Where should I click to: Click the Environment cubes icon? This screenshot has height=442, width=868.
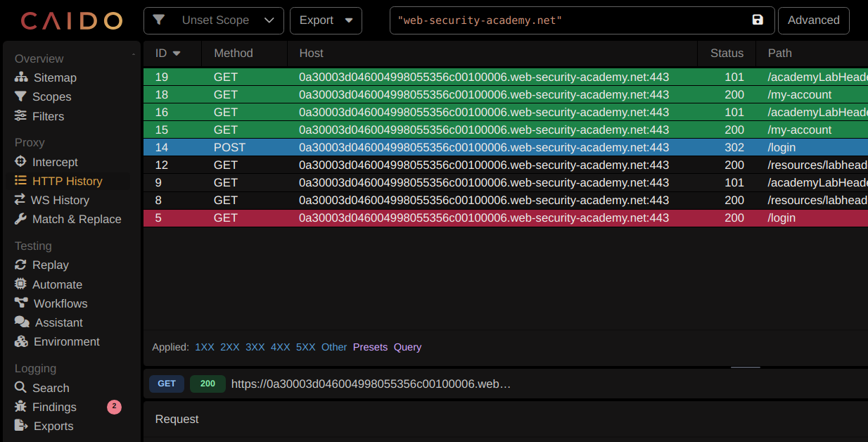pos(21,341)
